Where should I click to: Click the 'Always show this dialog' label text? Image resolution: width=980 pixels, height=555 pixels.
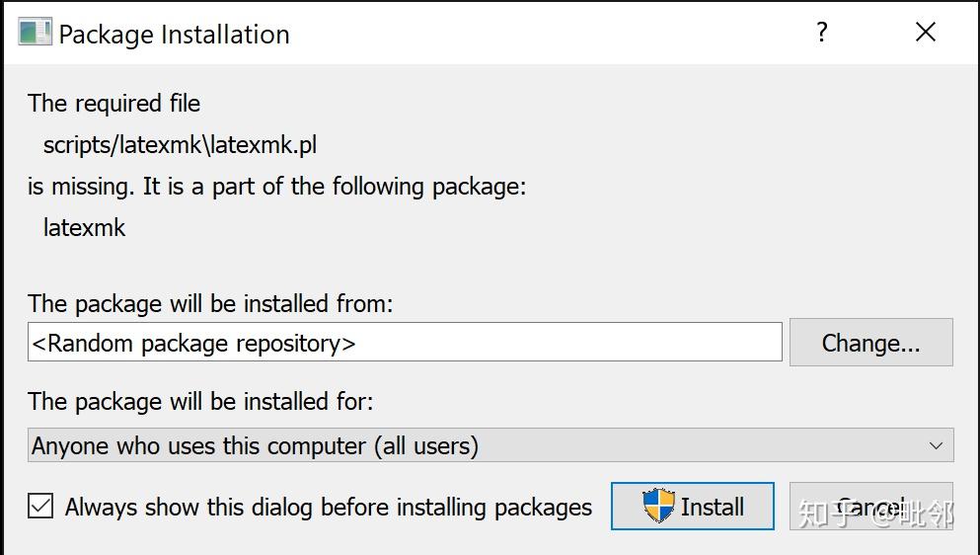(329, 508)
